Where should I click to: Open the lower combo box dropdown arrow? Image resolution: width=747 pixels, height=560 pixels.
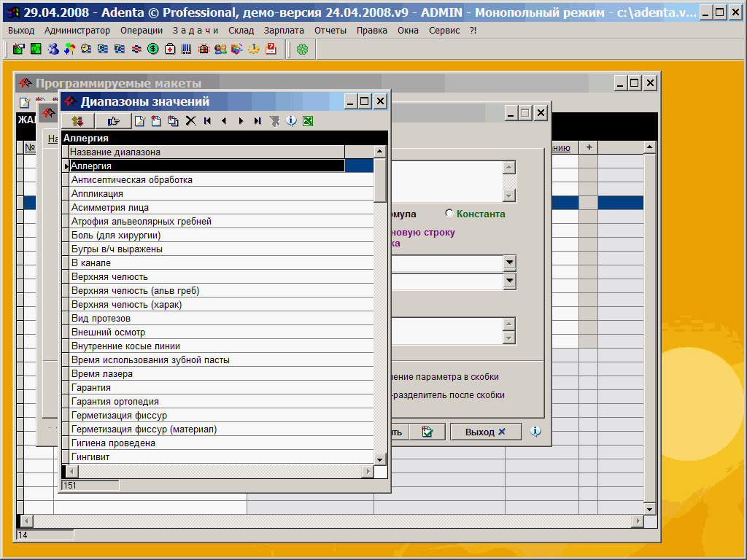click(509, 281)
